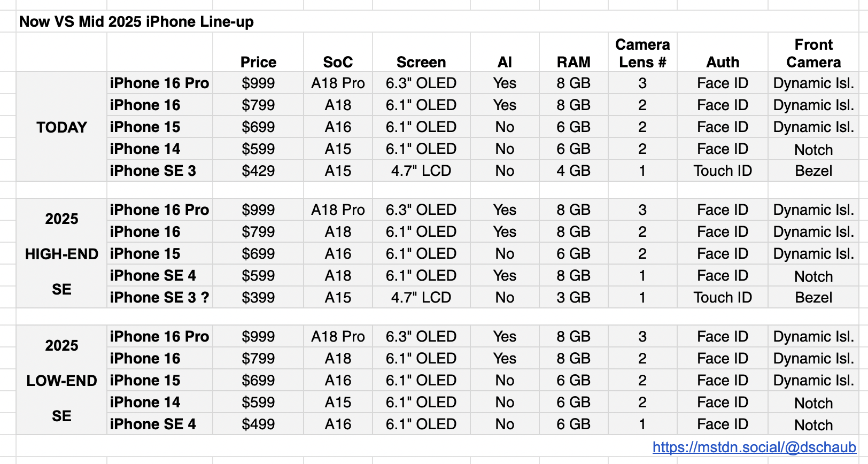
Task: Click the TODAY section label cell
Action: point(61,127)
